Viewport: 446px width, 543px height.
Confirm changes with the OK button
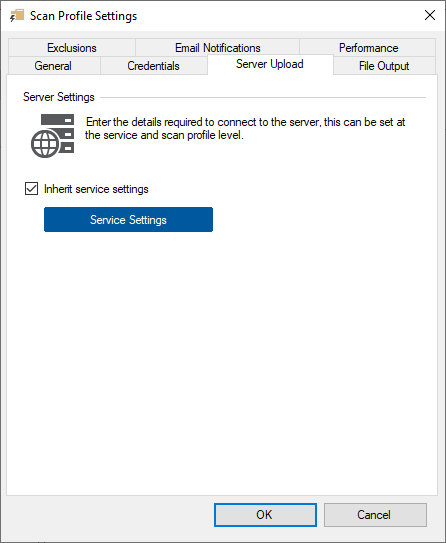[265, 515]
